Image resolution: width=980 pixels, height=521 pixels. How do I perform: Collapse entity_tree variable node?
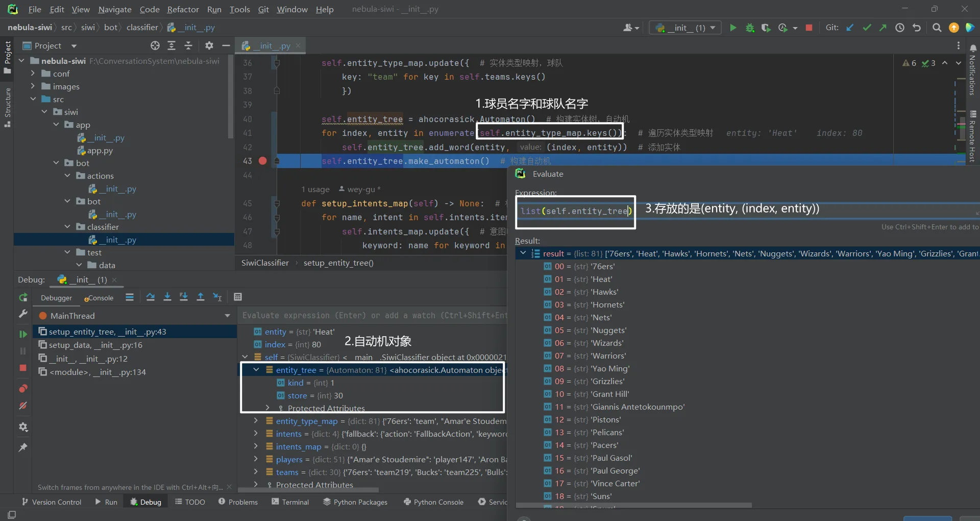[x=256, y=370]
